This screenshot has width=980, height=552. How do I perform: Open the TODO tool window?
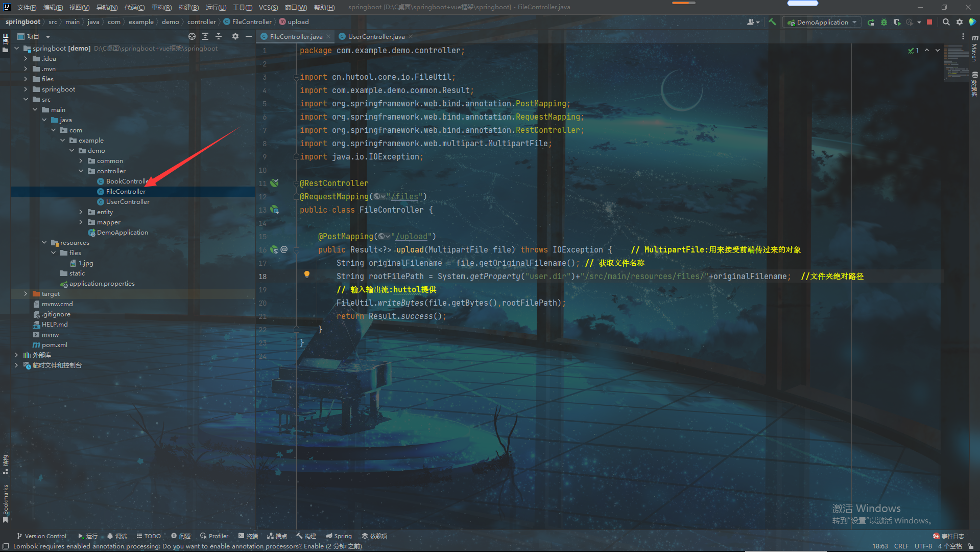[149, 536]
